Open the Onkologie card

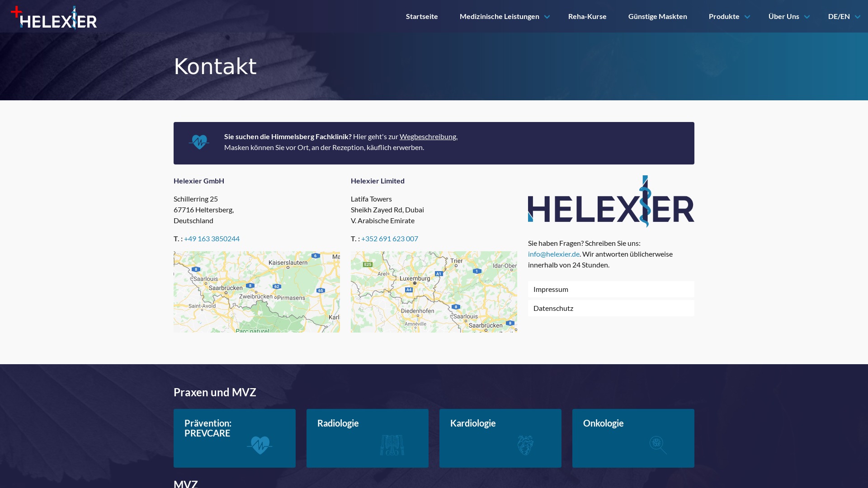coord(633,438)
